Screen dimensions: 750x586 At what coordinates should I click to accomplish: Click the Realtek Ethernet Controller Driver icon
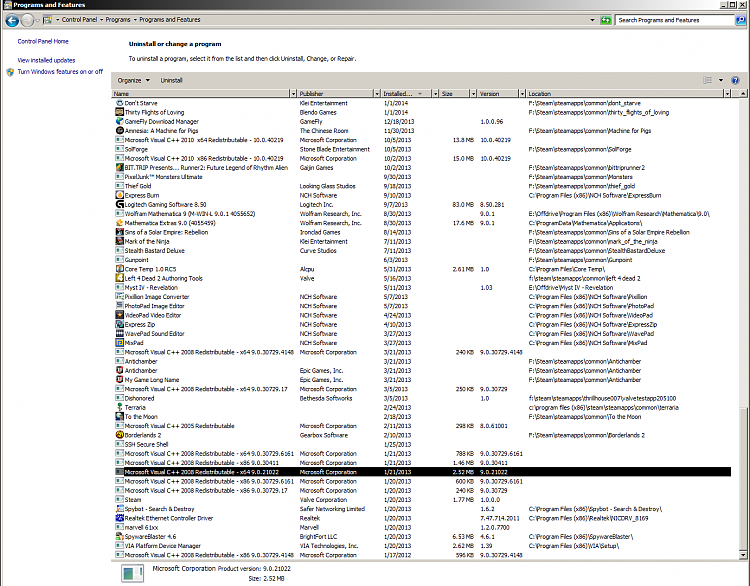(x=120, y=518)
